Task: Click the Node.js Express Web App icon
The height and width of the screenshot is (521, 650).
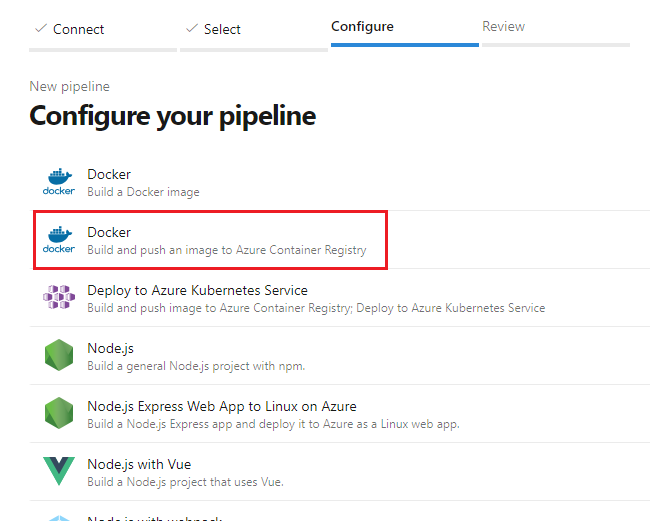Action: pos(58,414)
